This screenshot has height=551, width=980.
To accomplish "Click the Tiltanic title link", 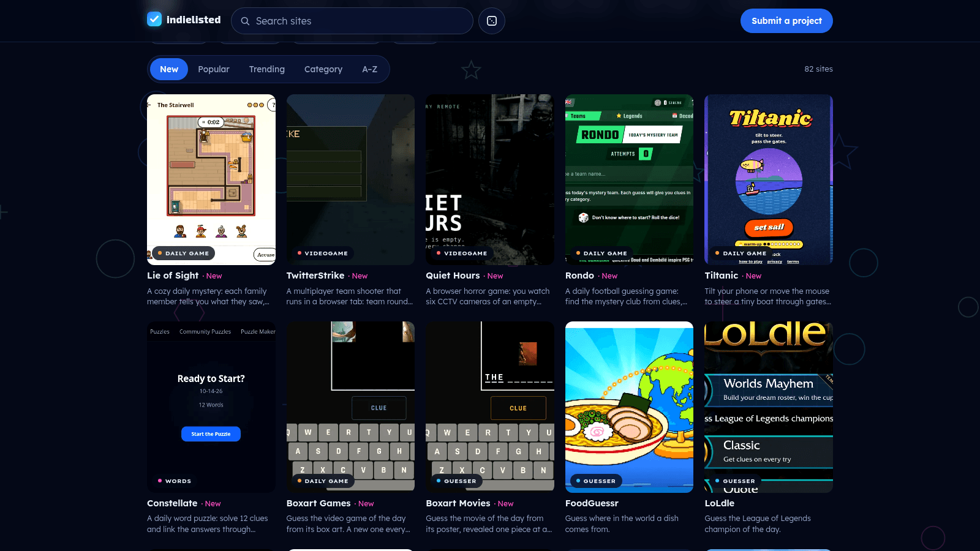I will tap(722, 275).
